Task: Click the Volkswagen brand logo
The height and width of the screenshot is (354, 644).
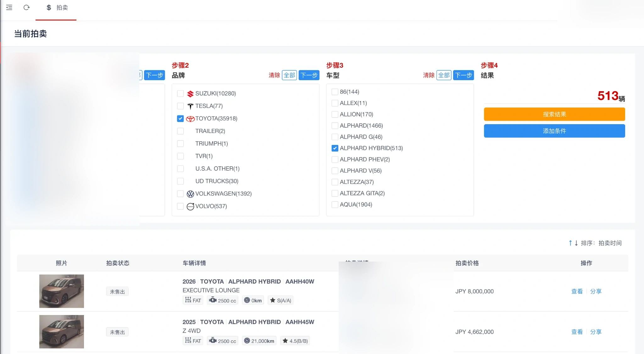Action: coord(190,194)
